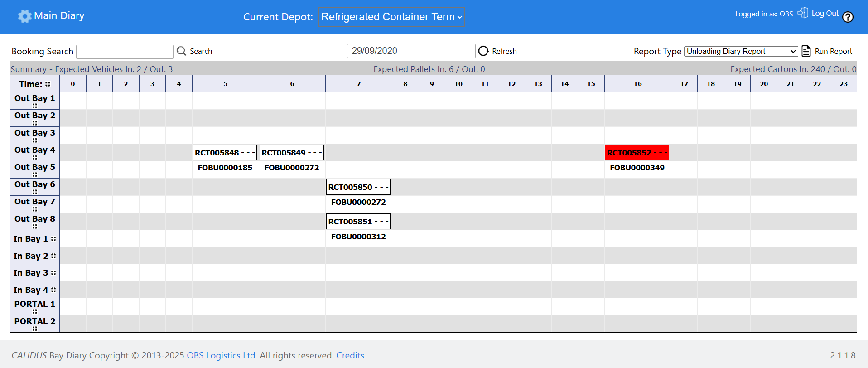Click the Expected Cartons summary text
868x368 pixels.
click(793, 69)
